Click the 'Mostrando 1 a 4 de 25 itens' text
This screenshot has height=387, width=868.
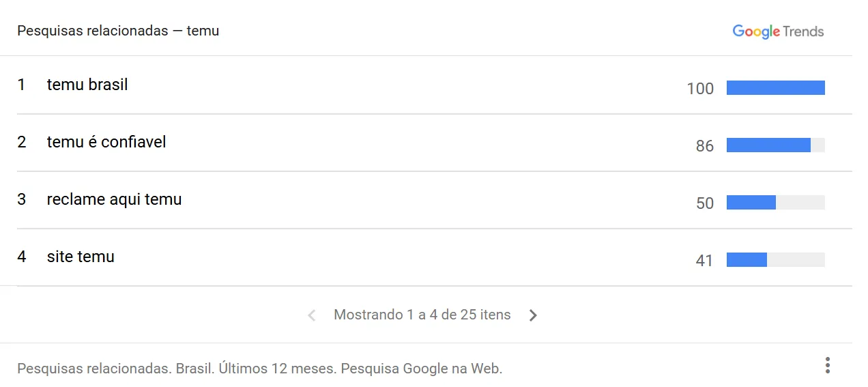(422, 315)
